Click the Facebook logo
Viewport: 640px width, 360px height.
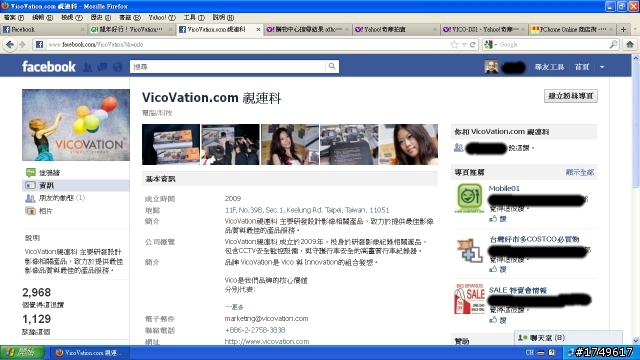pyautogui.click(x=49, y=67)
